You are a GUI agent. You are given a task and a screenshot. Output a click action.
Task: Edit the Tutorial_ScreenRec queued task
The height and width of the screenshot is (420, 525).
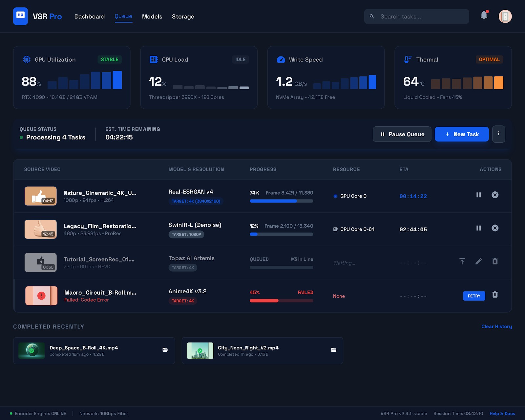(478, 262)
